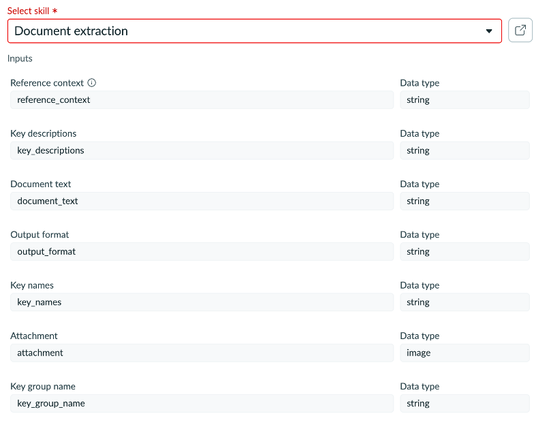Select data type string for Reference context
This screenshot has width=534, height=422.
465,100
